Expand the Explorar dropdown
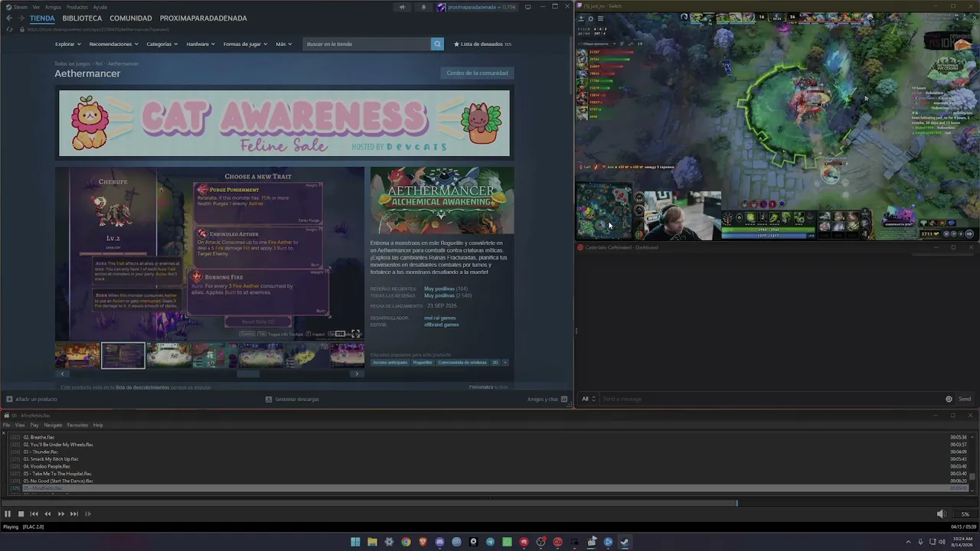980x551 pixels. point(67,44)
